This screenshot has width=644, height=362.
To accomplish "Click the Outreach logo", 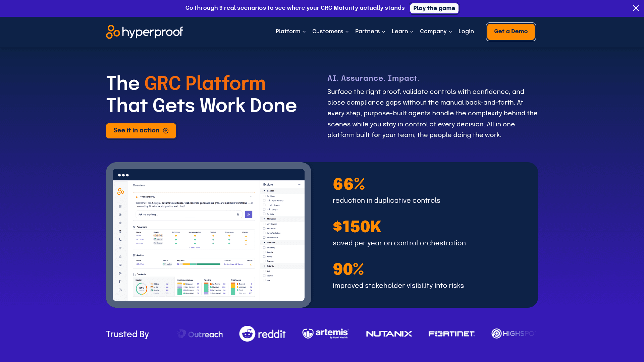I will pos(200,334).
